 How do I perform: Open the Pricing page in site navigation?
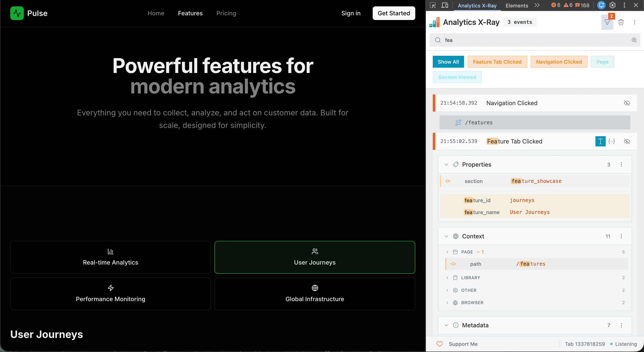[226, 13]
